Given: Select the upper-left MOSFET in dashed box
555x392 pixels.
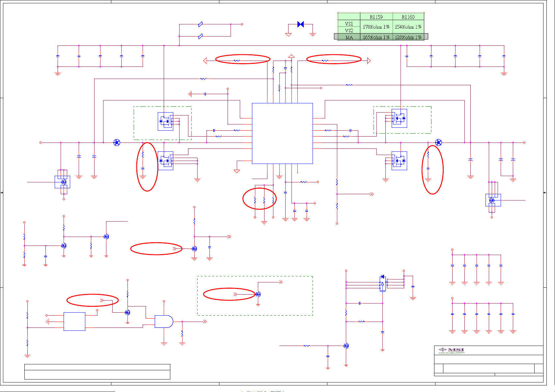Looking at the screenshot, I should click(166, 121).
